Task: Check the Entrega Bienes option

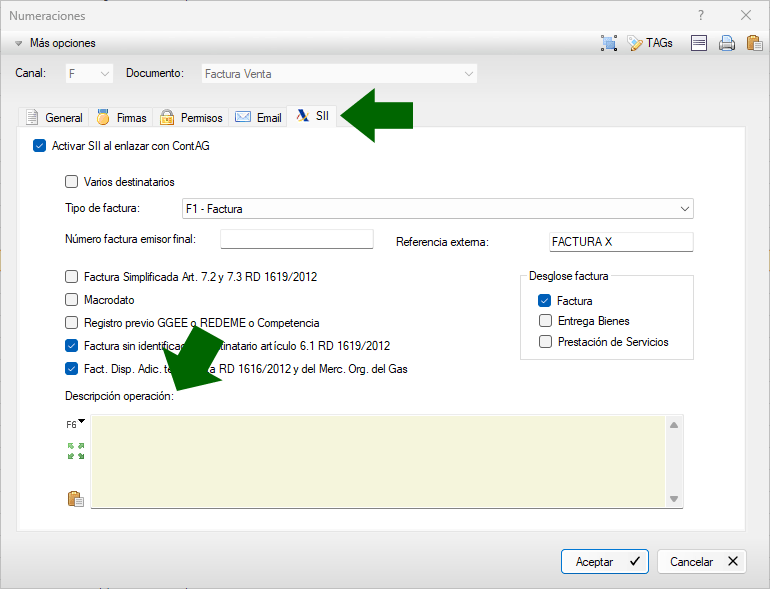Action: click(545, 321)
